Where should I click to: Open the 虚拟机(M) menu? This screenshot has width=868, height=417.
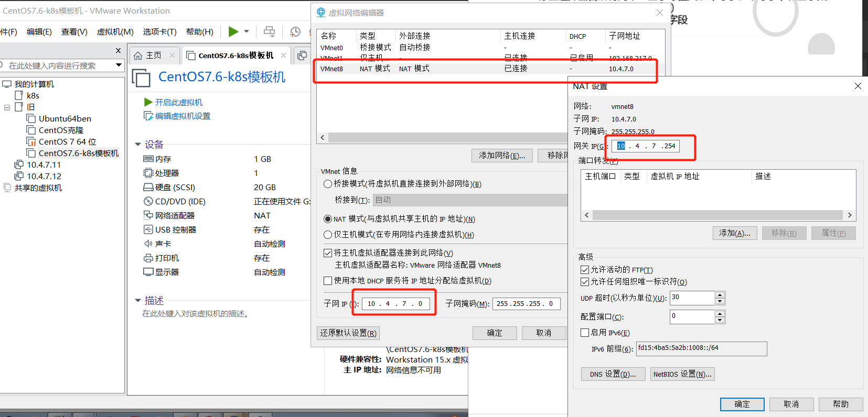(x=115, y=32)
